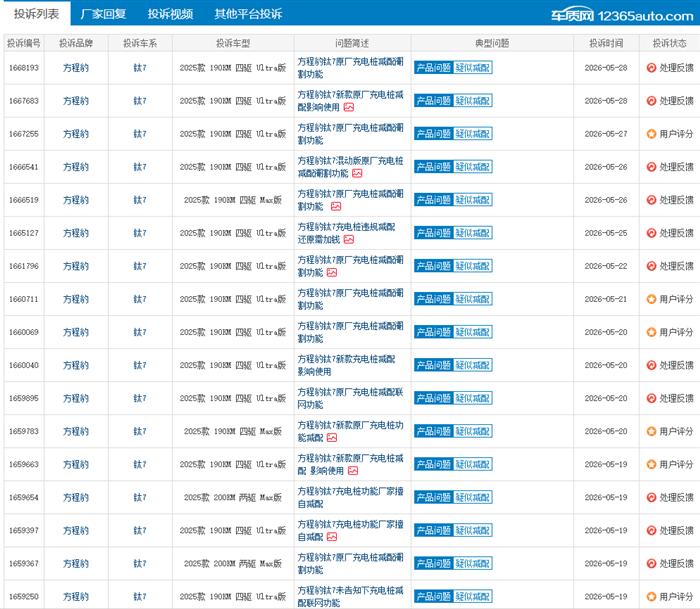Open image attachment icon for complaint 1661796

coord(332,272)
